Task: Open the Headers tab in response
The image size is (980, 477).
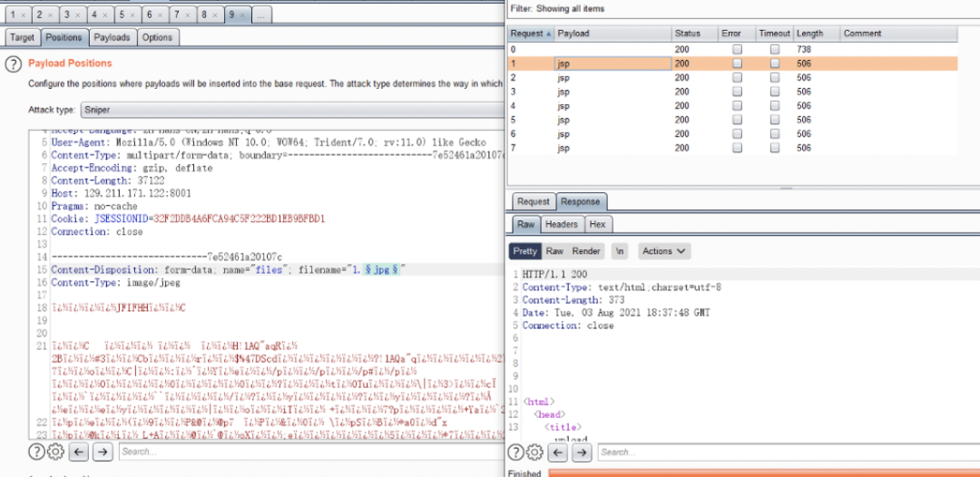Action: 561,225
